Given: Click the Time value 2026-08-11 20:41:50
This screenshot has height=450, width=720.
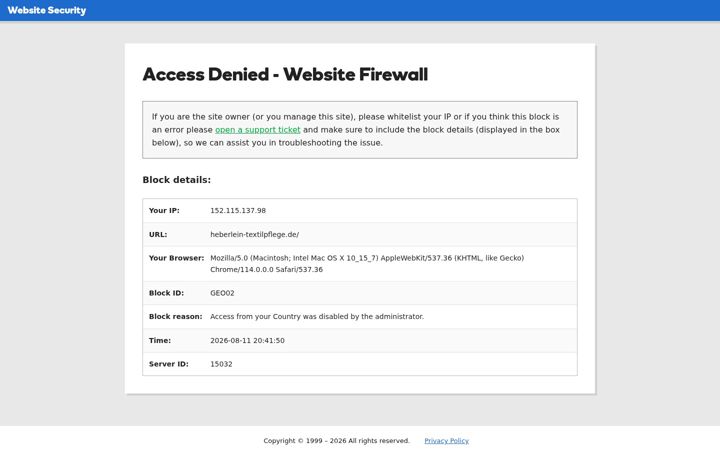Looking at the screenshot, I should point(248,341).
